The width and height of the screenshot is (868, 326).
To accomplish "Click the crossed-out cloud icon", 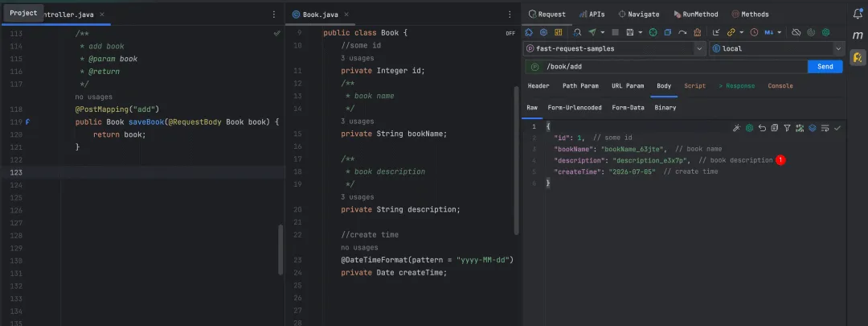I will coord(796,32).
